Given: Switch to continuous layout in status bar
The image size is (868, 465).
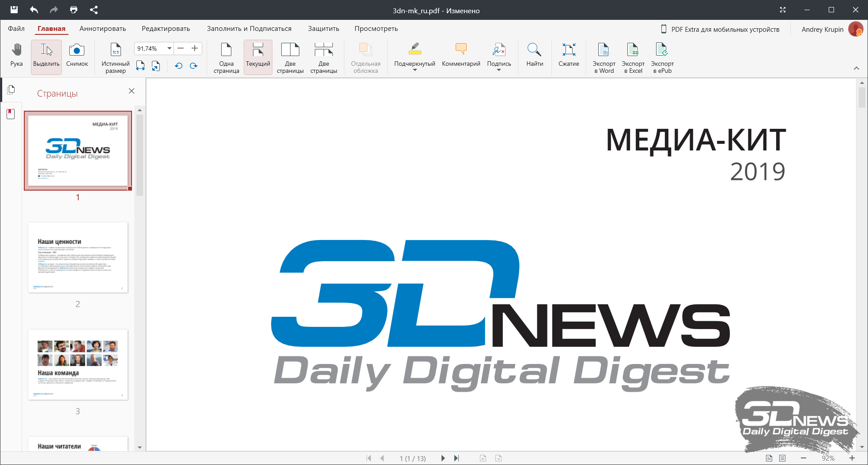Looking at the screenshot, I should (782, 458).
